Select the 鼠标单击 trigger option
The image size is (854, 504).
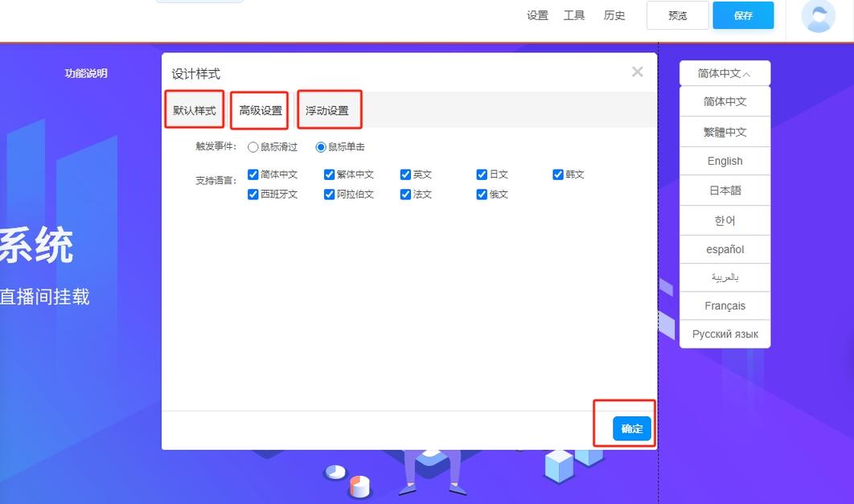[321, 147]
